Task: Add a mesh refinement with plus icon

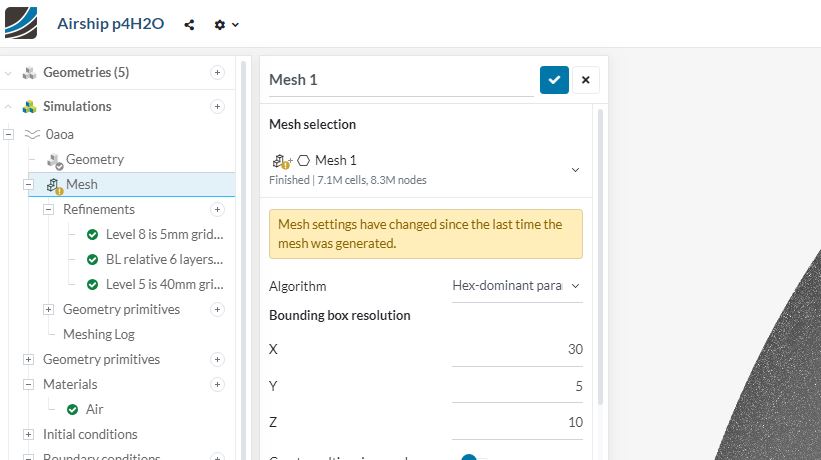Action: pyautogui.click(x=217, y=209)
